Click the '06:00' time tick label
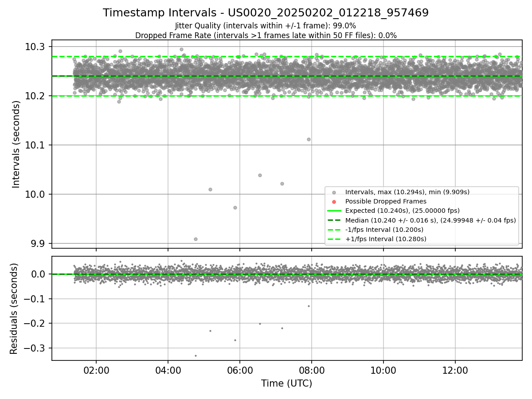The height and width of the screenshot is (399, 532). click(240, 371)
